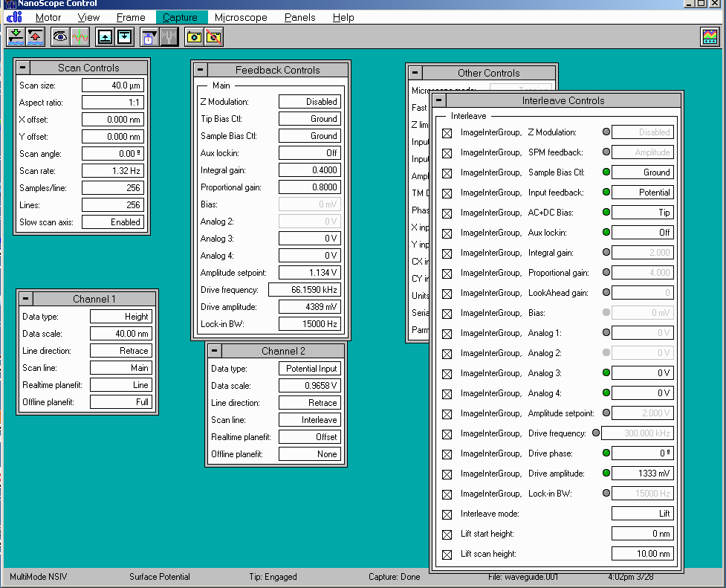Open the View menu
The width and height of the screenshot is (726, 588).
(x=88, y=17)
